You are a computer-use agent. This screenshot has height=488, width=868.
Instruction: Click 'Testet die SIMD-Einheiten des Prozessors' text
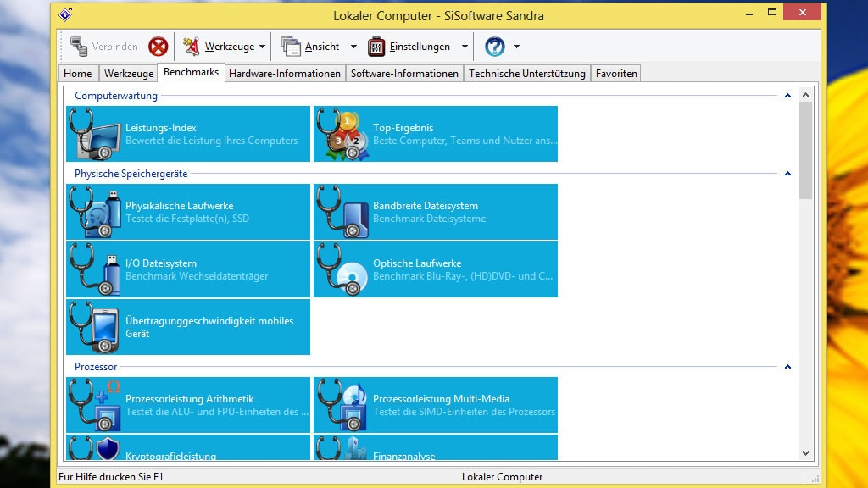[x=464, y=412]
